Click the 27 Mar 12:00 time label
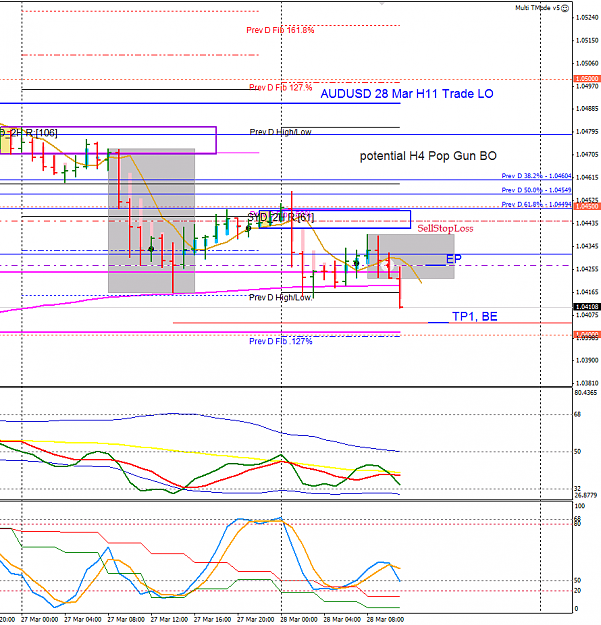The image size is (601, 625). click(169, 619)
